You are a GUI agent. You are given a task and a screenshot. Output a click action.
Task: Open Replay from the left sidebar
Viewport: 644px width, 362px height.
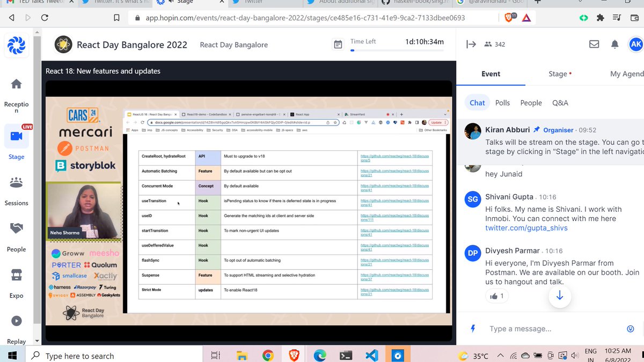[x=16, y=329]
